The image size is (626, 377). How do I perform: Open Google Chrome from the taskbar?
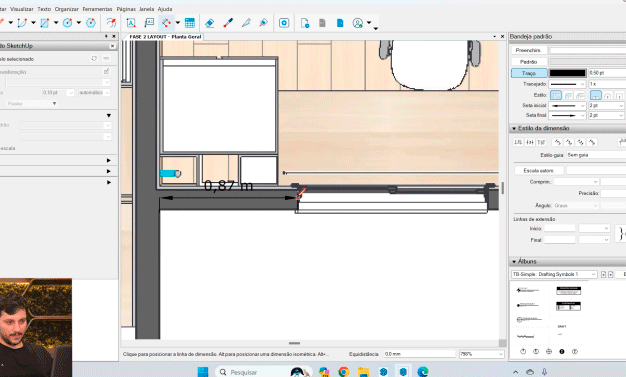tap(343, 372)
